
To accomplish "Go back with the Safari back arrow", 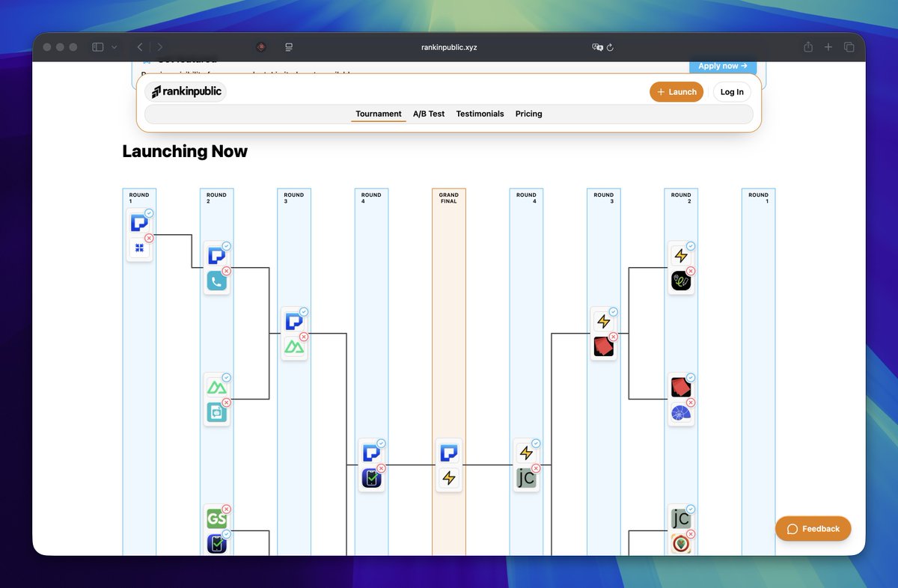I will (x=140, y=47).
